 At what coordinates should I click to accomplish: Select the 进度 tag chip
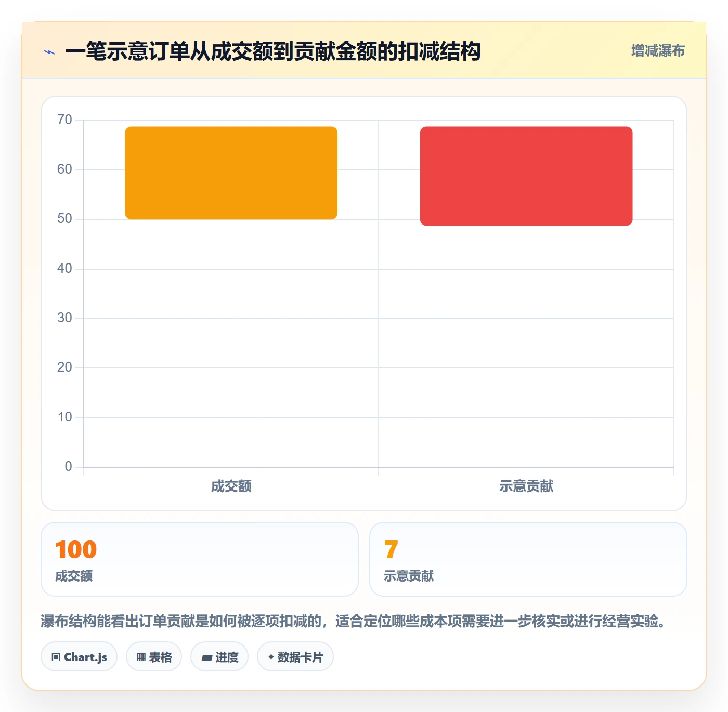coord(219,657)
